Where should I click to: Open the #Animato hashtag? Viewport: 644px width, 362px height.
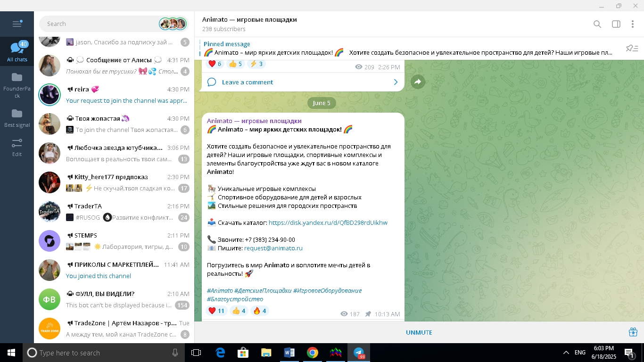(220, 291)
